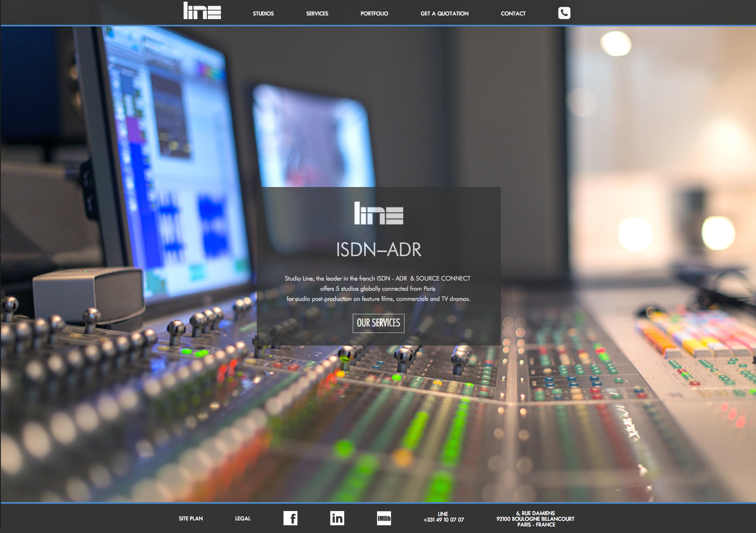This screenshot has width=756, height=533.
Task: Open the LinkedIn icon in the footer
Action: [x=337, y=518]
